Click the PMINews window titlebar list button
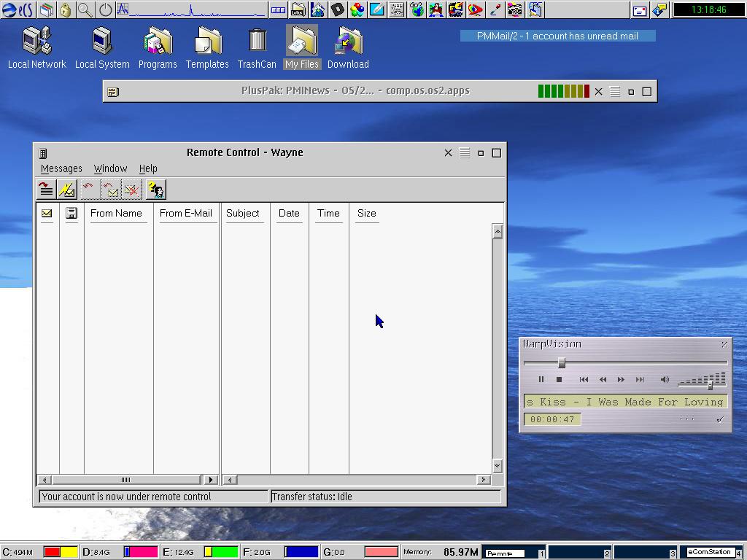The height and width of the screenshot is (560, 747). pos(615,91)
